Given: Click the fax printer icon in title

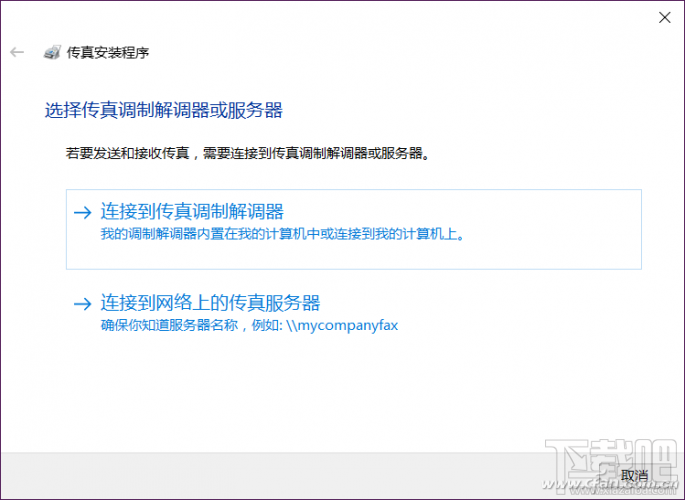Looking at the screenshot, I should point(52,52).
